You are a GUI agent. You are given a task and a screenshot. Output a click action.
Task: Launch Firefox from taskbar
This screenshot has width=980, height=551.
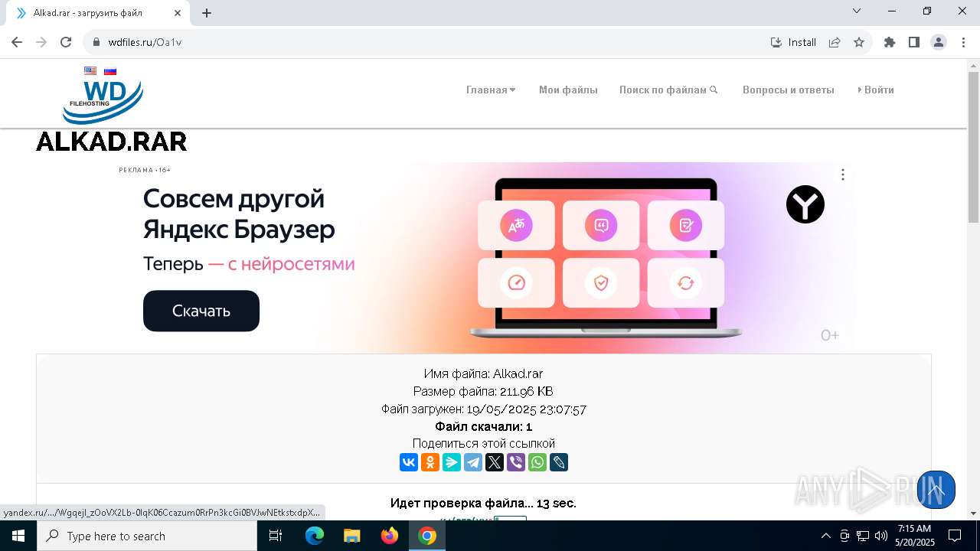pyautogui.click(x=390, y=536)
